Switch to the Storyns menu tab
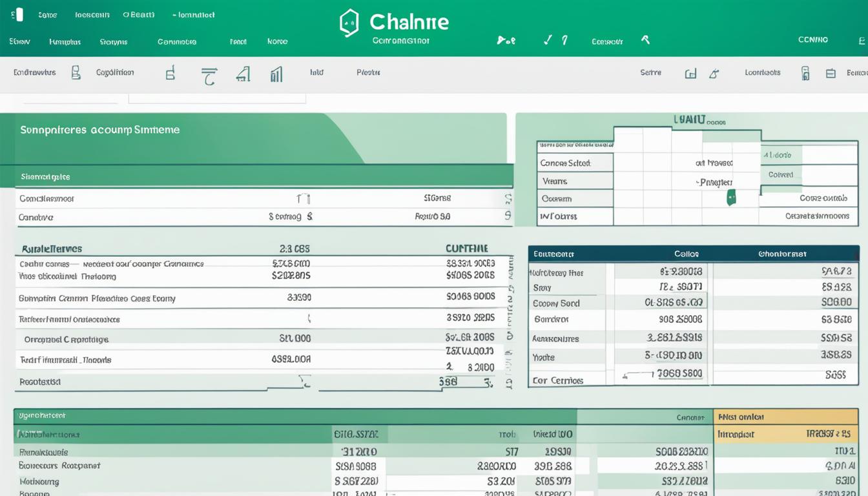The image size is (868, 496). point(114,41)
